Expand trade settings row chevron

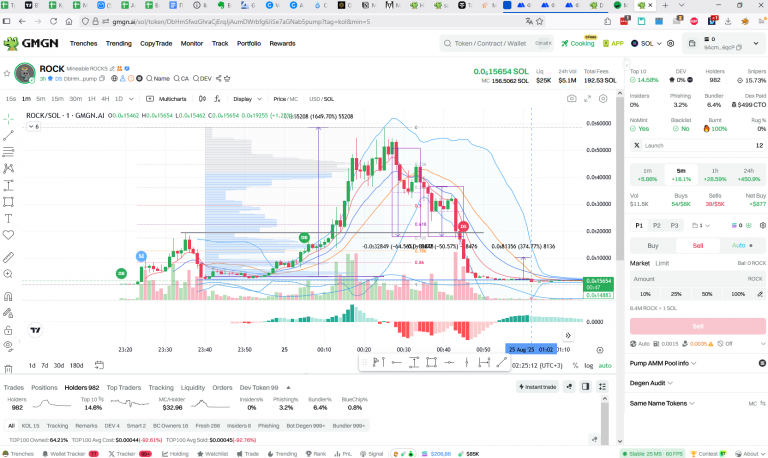[763, 344]
